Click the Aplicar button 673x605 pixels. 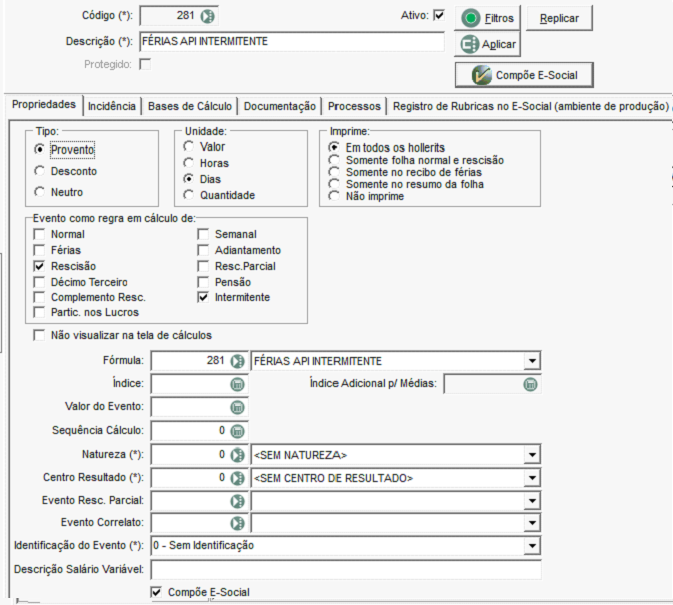pos(488,44)
